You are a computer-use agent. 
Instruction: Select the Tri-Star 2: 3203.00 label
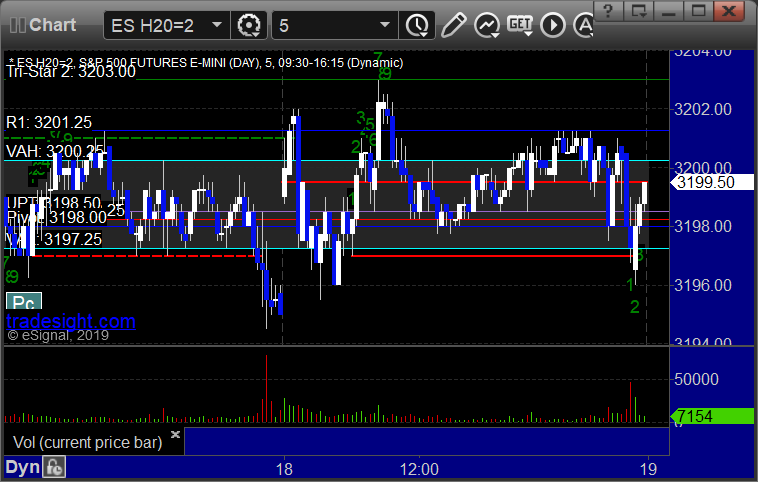71,72
